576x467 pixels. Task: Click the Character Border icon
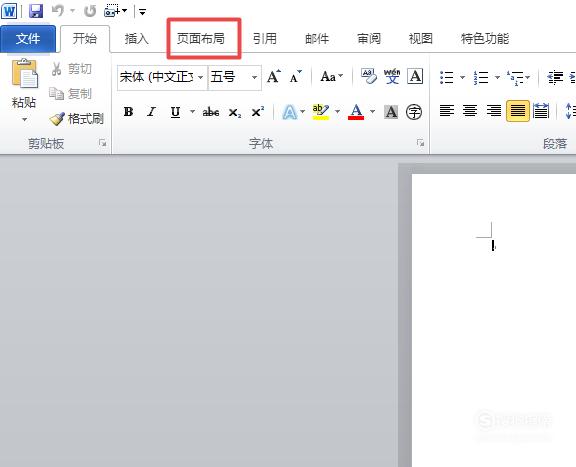pyautogui.click(x=415, y=76)
